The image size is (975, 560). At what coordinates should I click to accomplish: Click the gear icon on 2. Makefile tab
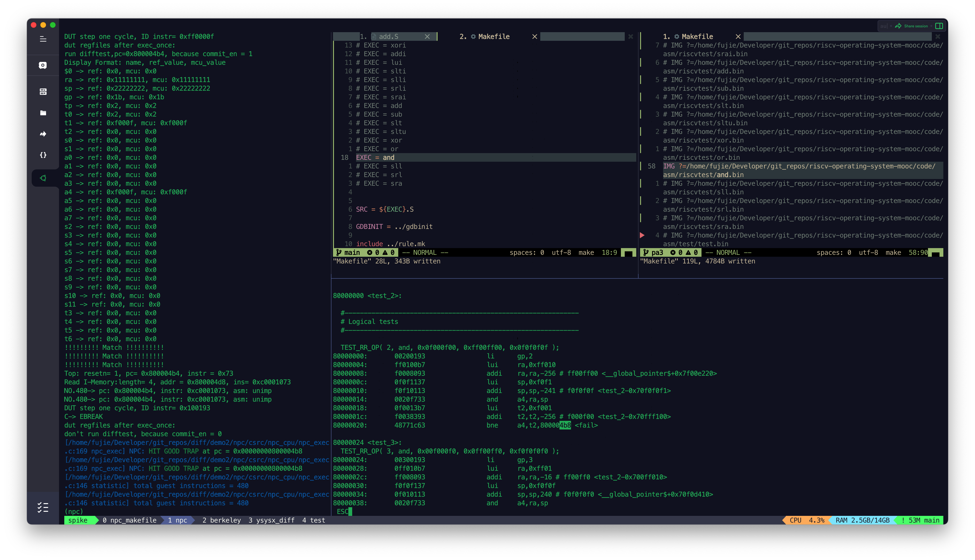[473, 36]
